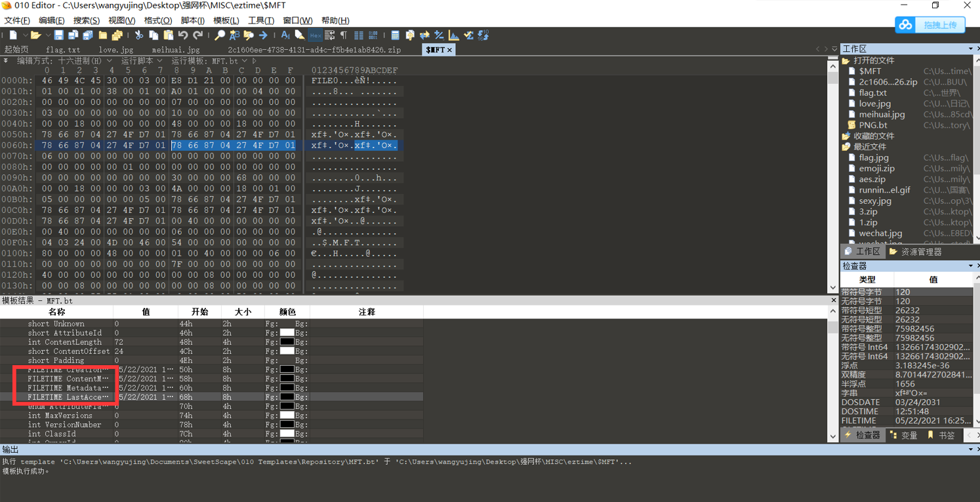Click the Fg swatch in ContentLength row
Image resolution: width=980 pixels, height=502 pixels.
[287, 342]
